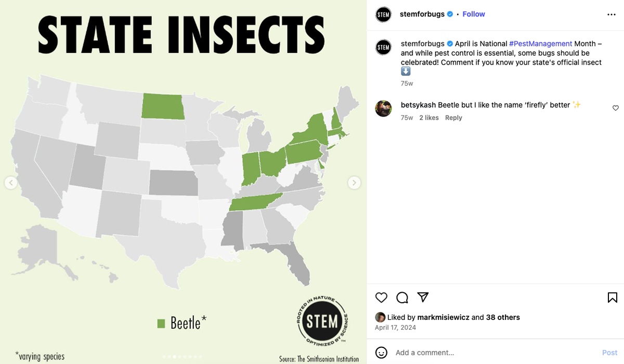Image resolution: width=624 pixels, height=364 pixels.
Task: Like the post with heart icon
Action: pyautogui.click(x=381, y=297)
